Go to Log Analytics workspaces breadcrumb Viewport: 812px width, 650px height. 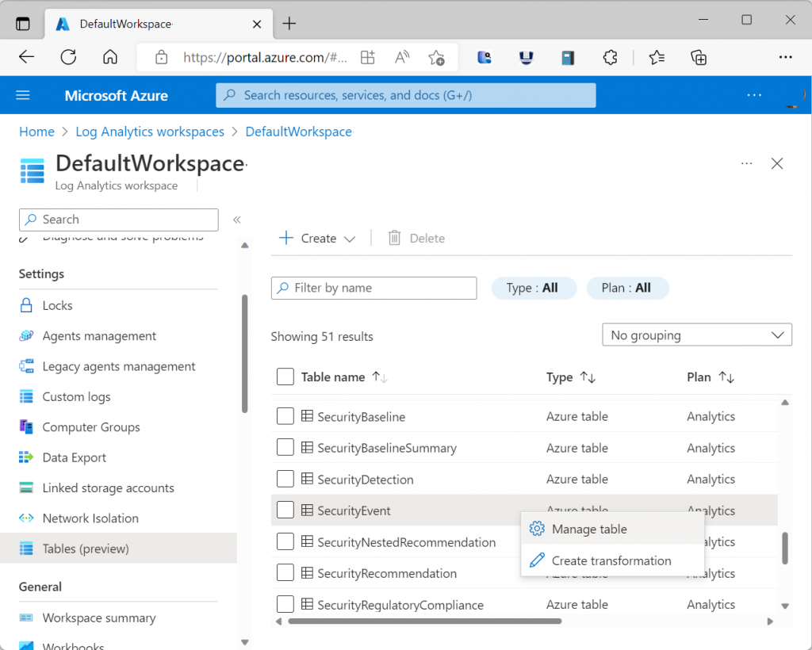pos(149,132)
